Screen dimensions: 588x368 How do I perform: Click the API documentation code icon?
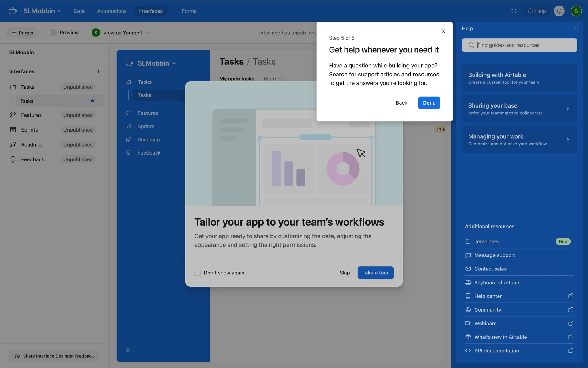tap(468, 351)
